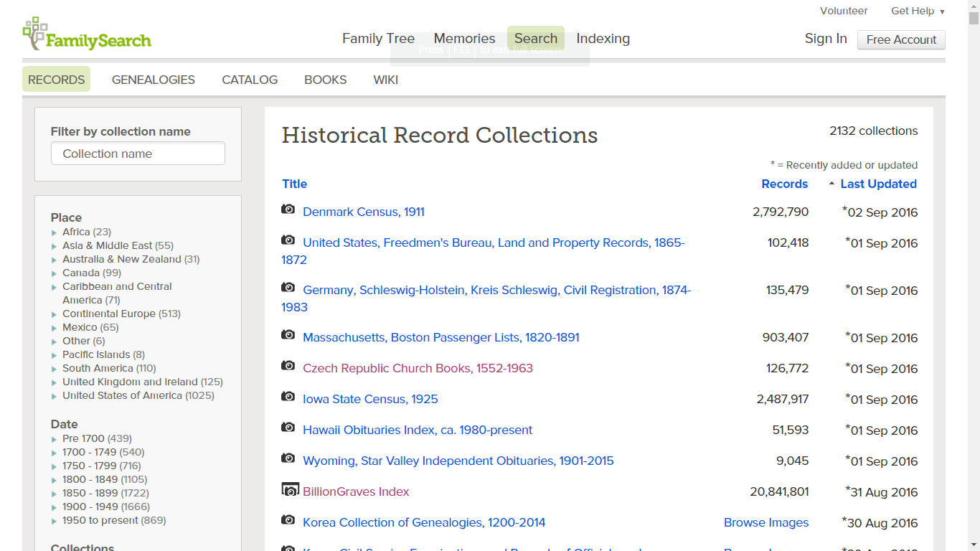This screenshot has width=980, height=551.
Task: Click the camera icon next to Iowa State Census, 1925
Action: (288, 397)
